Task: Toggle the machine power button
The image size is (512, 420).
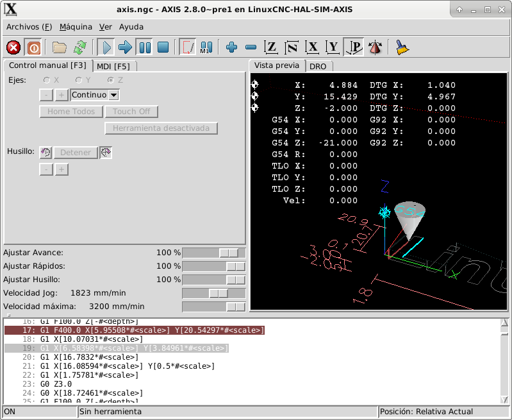Action: (33, 47)
